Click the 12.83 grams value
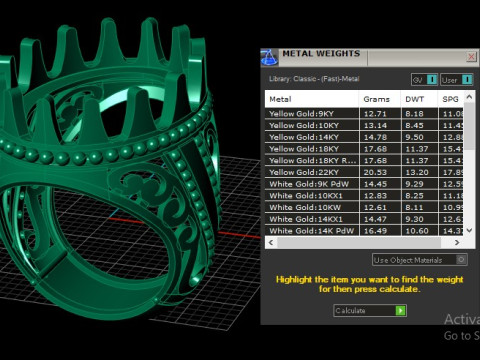 pos(375,196)
